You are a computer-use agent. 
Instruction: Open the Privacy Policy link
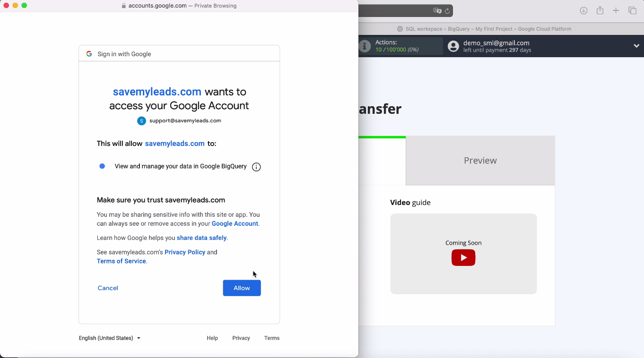click(x=185, y=252)
